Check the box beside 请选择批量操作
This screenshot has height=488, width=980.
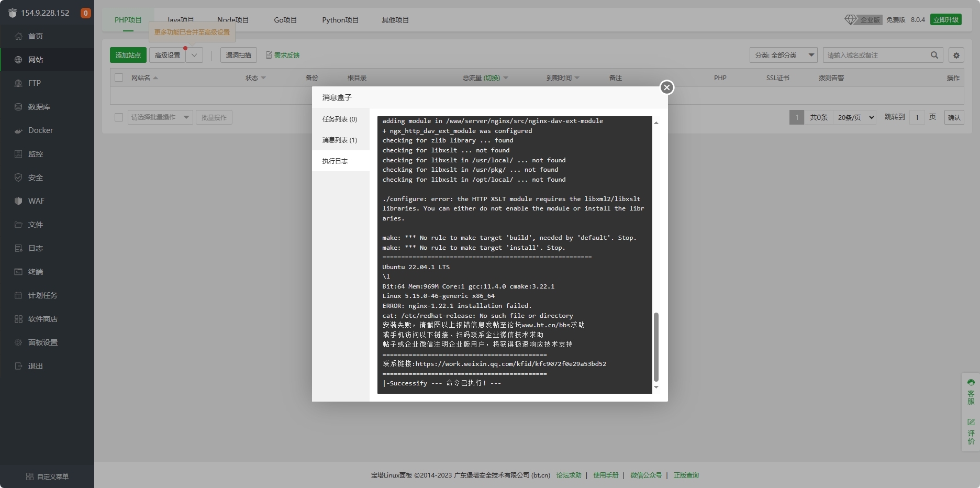click(119, 117)
